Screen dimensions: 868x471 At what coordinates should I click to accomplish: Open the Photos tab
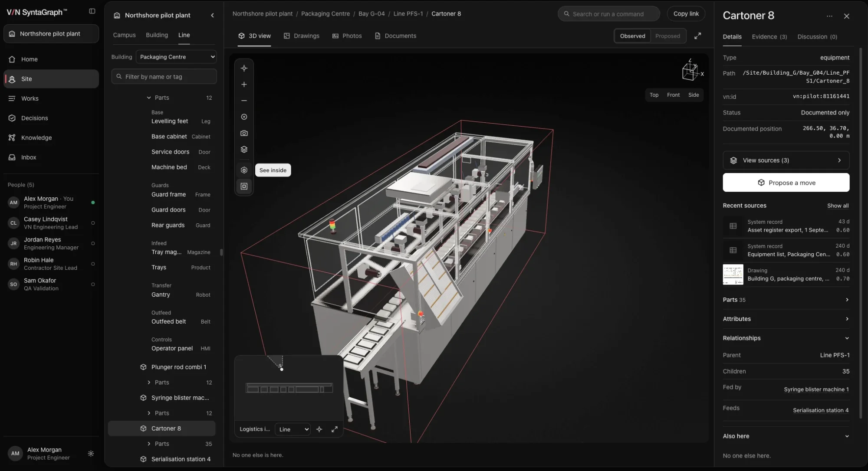pyautogui.click(x=347, y=36)
